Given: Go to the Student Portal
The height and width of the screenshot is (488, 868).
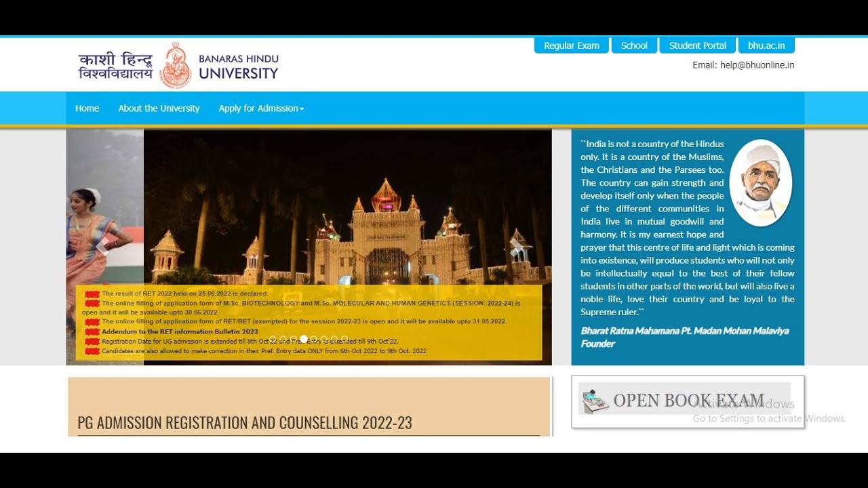Looking at the screenshot, I should [697, 45].
